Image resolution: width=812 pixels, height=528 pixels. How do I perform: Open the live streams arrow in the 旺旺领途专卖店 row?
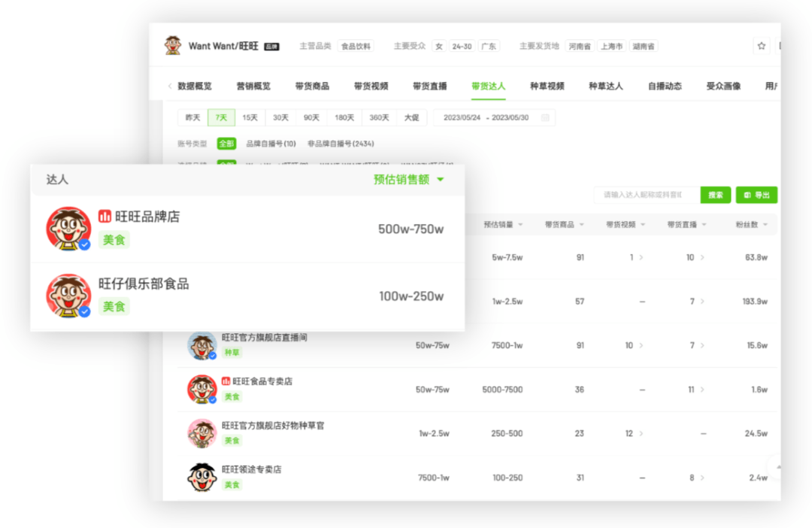(702, 478)
